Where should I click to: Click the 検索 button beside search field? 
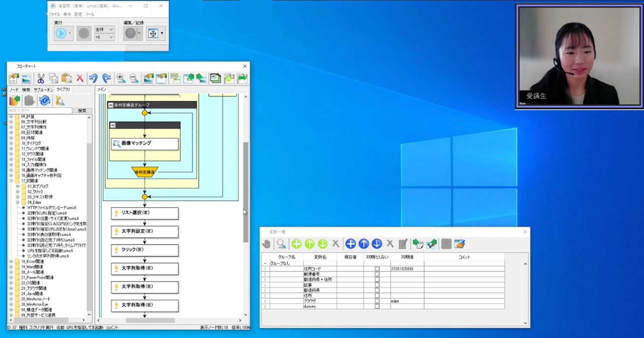pyautogui.click(x=82, y=111)
